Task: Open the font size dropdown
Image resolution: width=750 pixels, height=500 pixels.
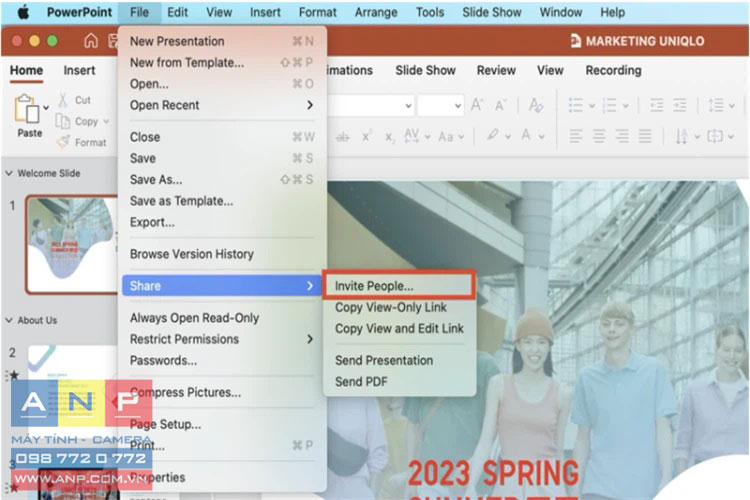Action: 458,105
